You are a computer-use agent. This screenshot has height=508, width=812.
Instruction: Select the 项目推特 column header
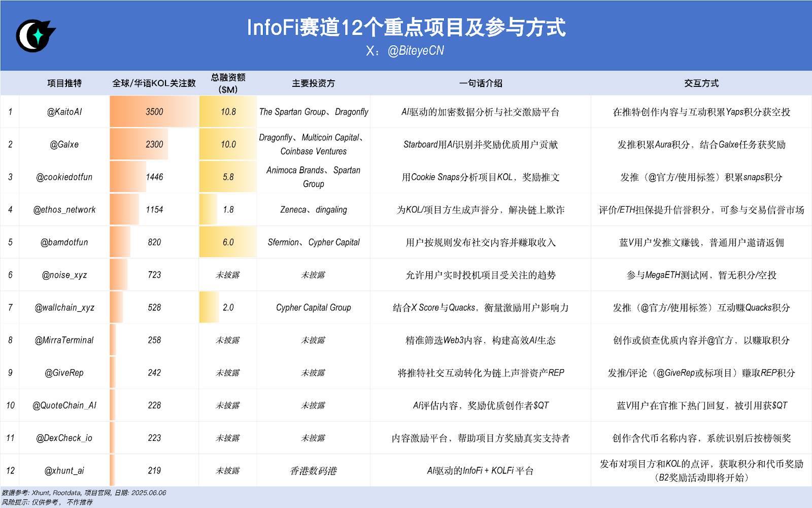[64, 83]
